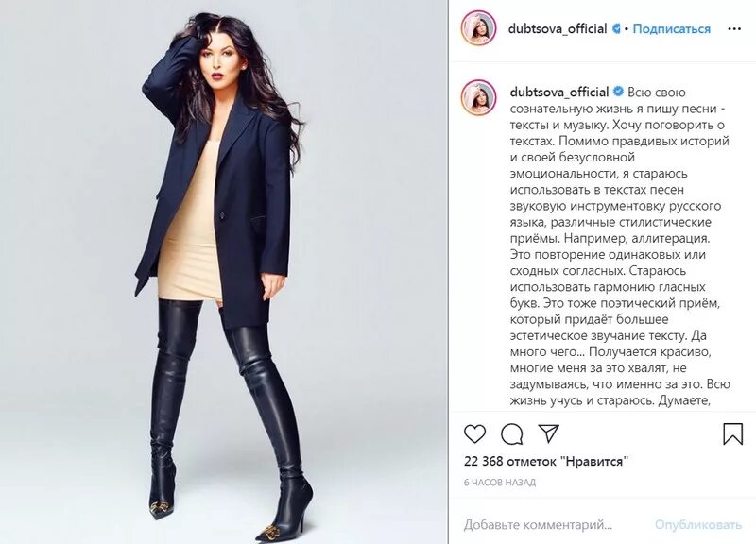This screenshot has width=756, height=544.
Task: Open more options three-dot menu
Action: 734,29
